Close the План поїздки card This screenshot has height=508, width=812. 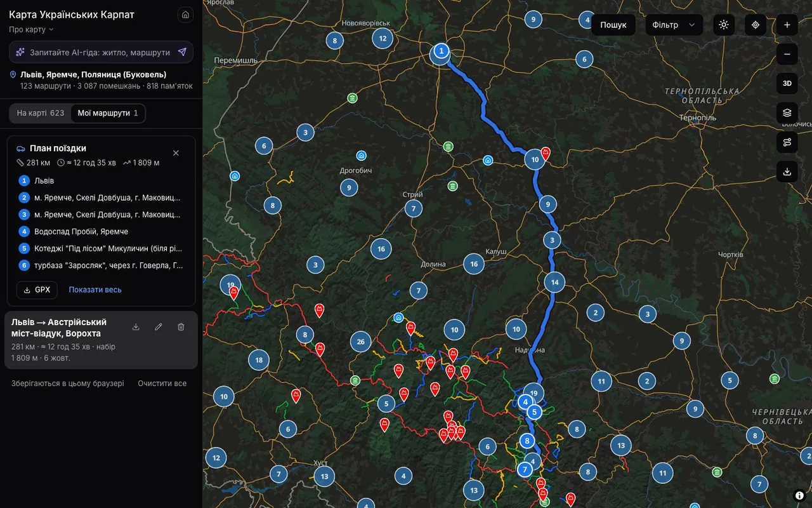tap(176, 153)
